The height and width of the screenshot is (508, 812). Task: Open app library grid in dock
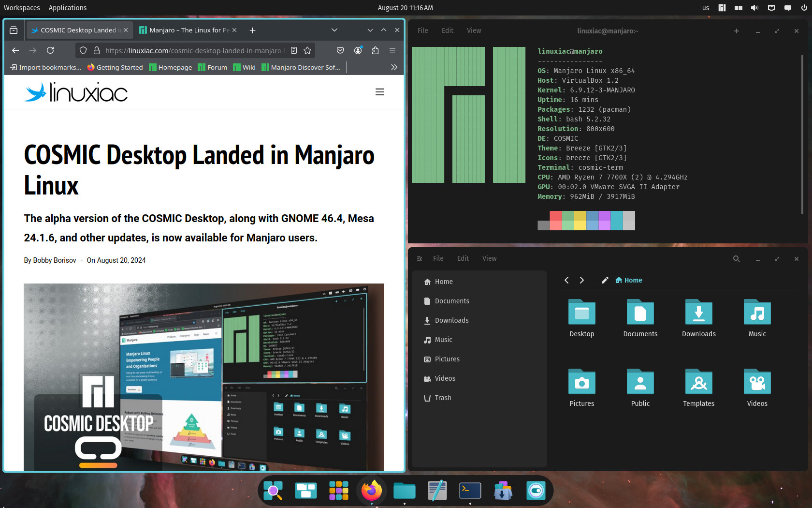pos(338,491)
